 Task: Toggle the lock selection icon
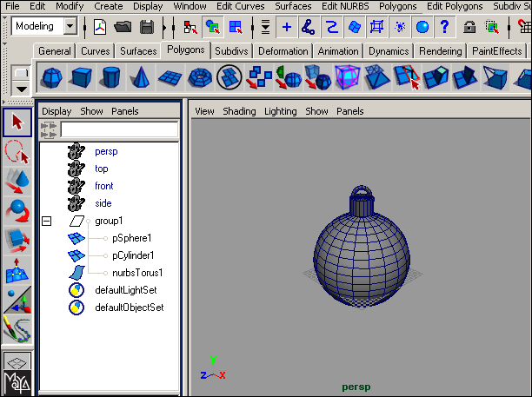pyautogui.click(x=469, y=27)
